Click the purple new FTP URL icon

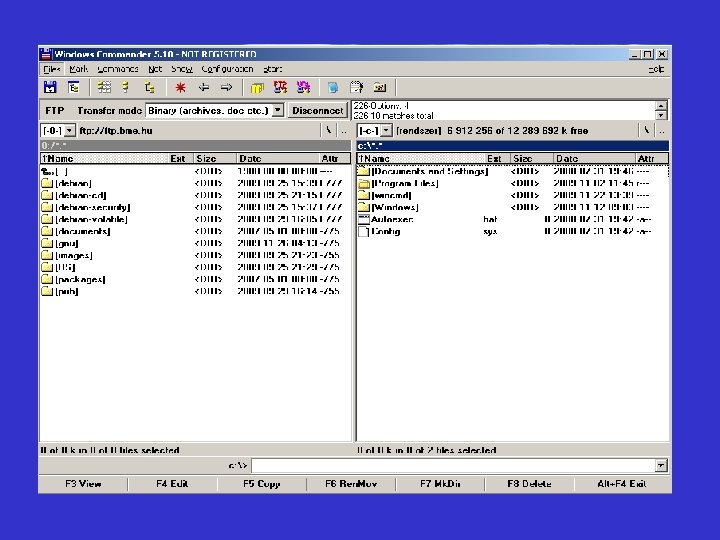(x=303, y=87)
